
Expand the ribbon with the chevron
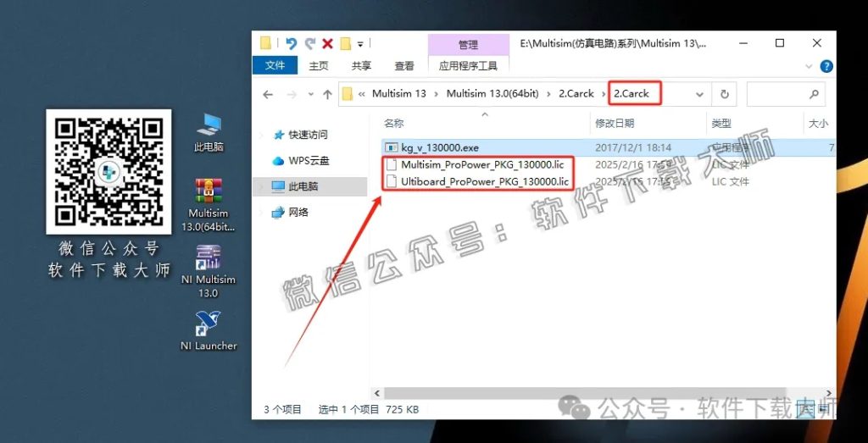[808, 66]
